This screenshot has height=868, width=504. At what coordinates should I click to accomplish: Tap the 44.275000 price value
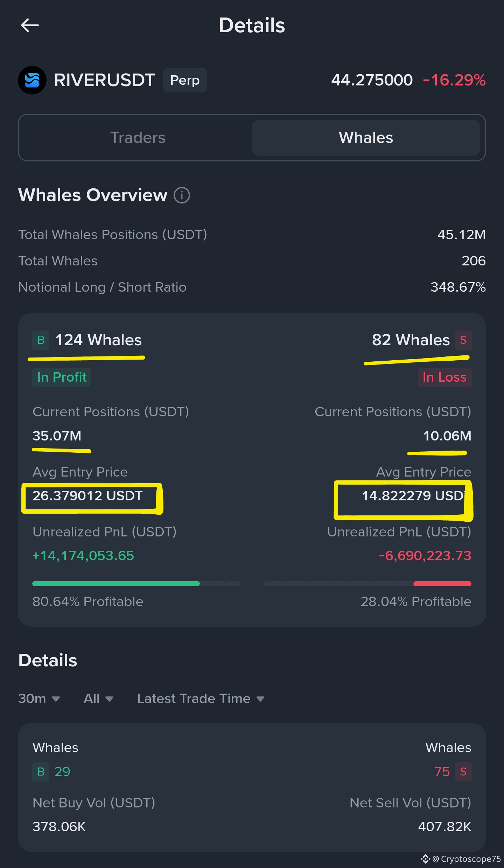coord(372,80)
